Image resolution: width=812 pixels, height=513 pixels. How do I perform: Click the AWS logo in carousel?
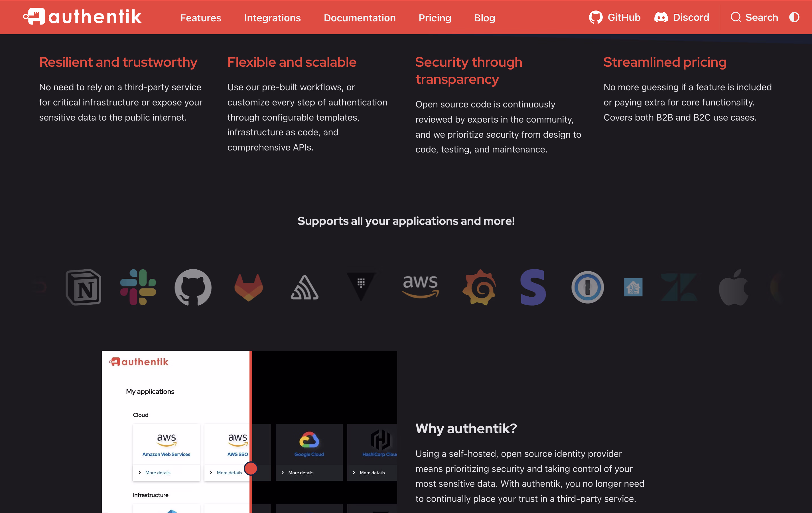coord(420,286)
